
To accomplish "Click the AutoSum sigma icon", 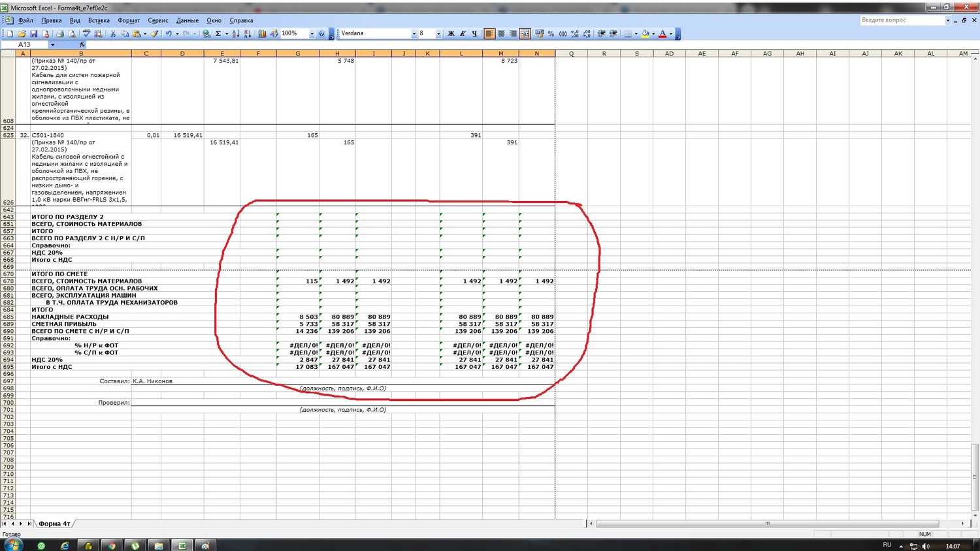I will tap(218, 34).
